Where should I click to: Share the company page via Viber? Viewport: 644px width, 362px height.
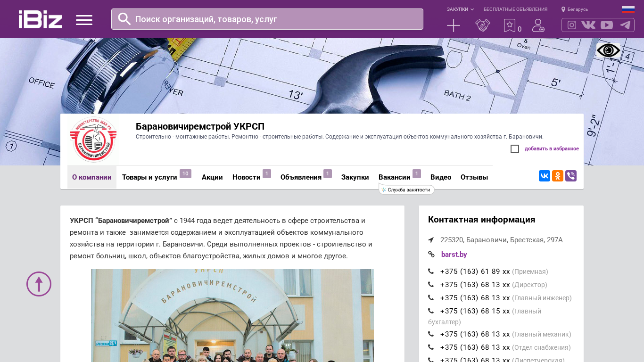pyautogui.click(x=571, y=176)
